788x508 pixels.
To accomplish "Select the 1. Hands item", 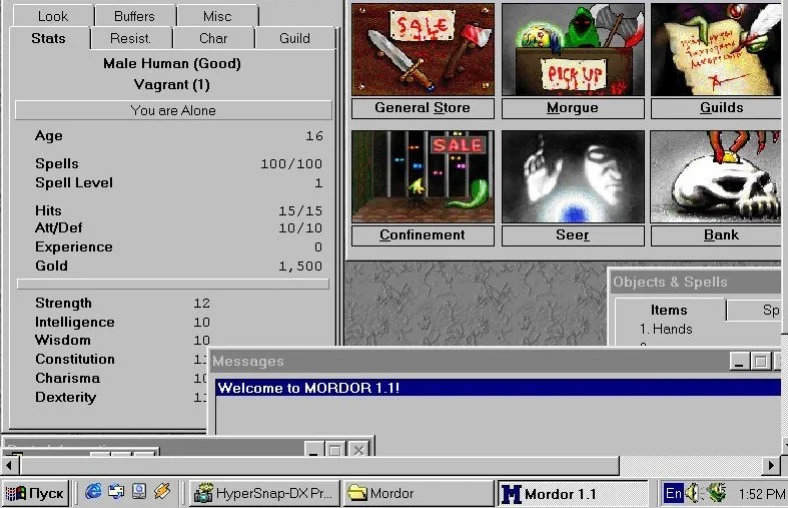I will (666, 329).
